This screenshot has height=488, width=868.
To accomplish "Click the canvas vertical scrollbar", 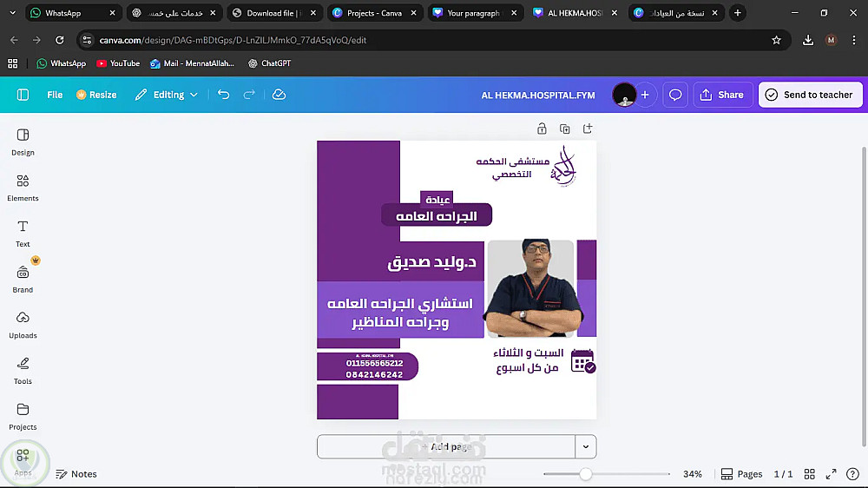I will 864,296.
